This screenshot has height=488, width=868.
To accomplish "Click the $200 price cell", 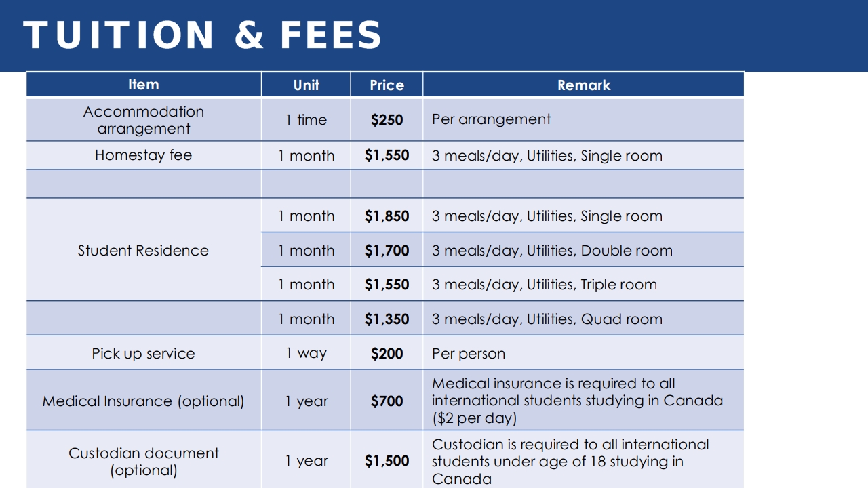I will (x=387, y=353).
